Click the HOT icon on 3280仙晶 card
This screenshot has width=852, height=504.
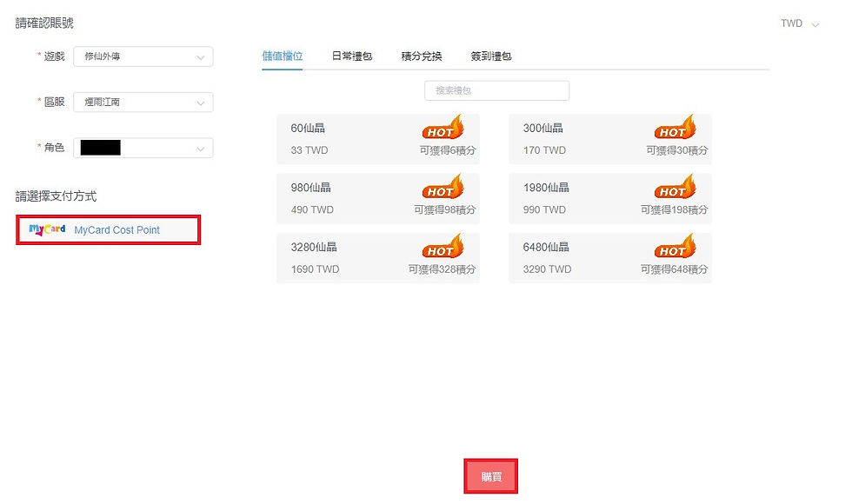(x=443, y=246)
